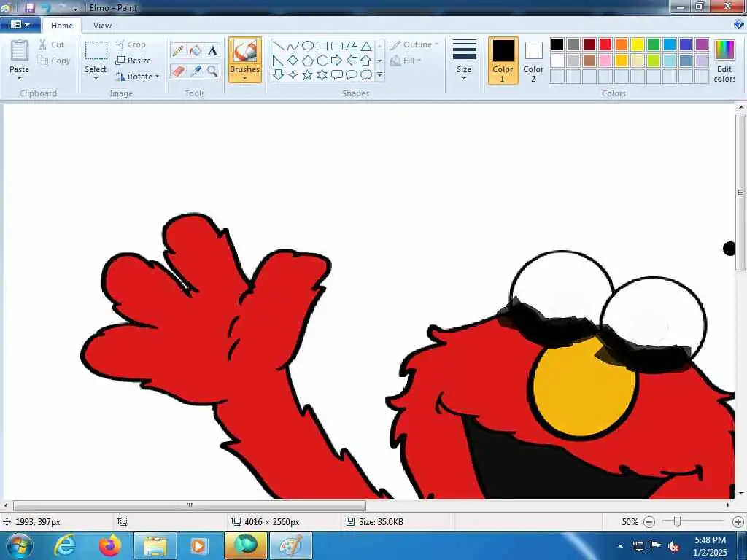Click the muted volume tray icon

tap(673, 546)
